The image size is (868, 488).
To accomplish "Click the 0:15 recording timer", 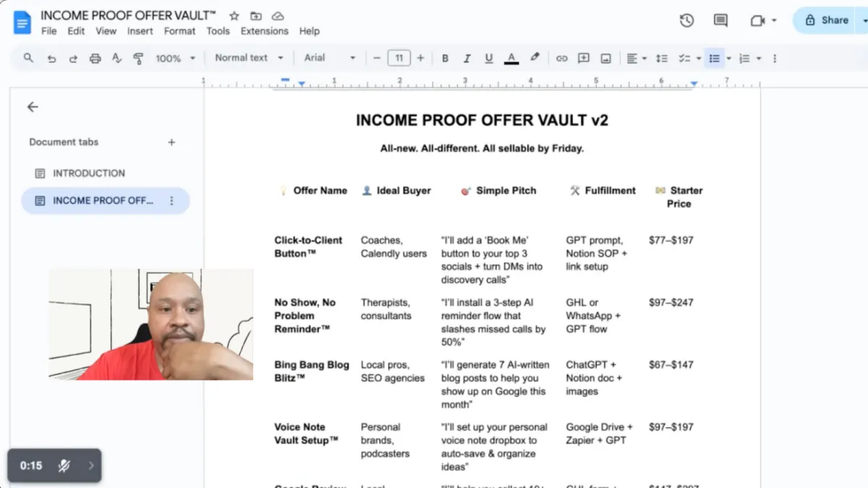I will (31, 466).
